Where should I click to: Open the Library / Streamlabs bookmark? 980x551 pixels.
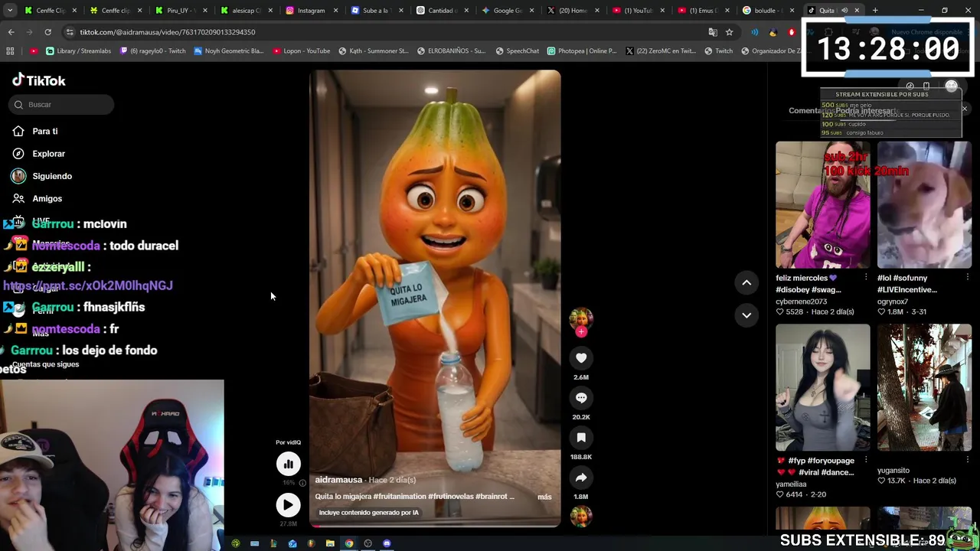78,51
